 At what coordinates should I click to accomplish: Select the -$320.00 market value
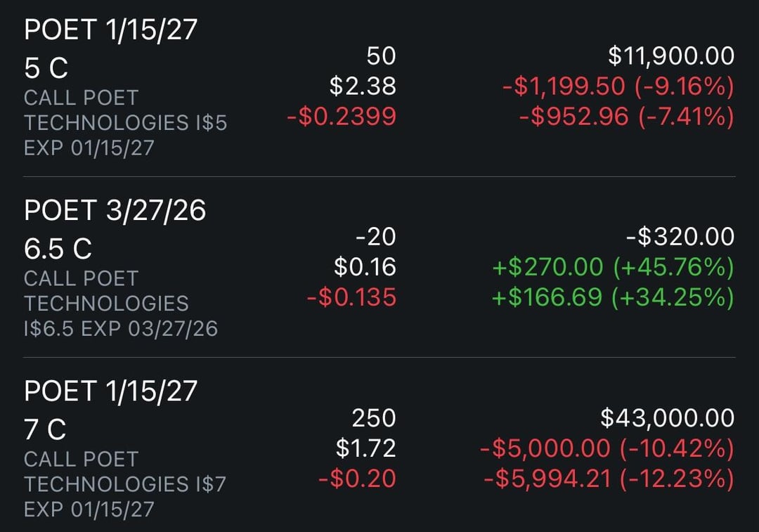680,237
